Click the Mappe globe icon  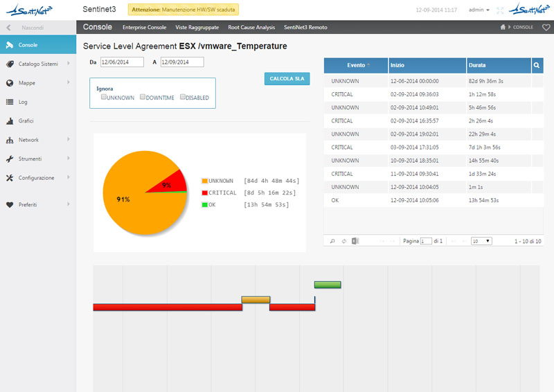click(x=10, y=83)
